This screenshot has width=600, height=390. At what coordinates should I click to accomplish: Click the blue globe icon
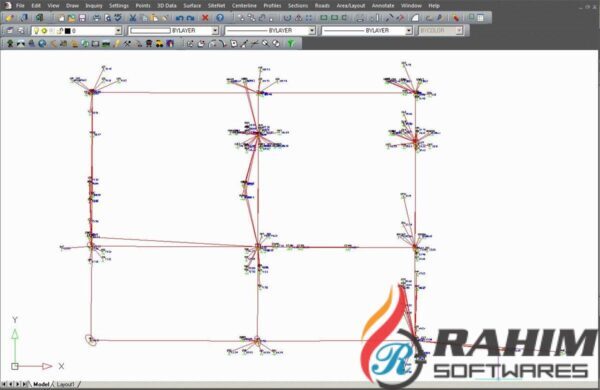[x=42, y=44]
